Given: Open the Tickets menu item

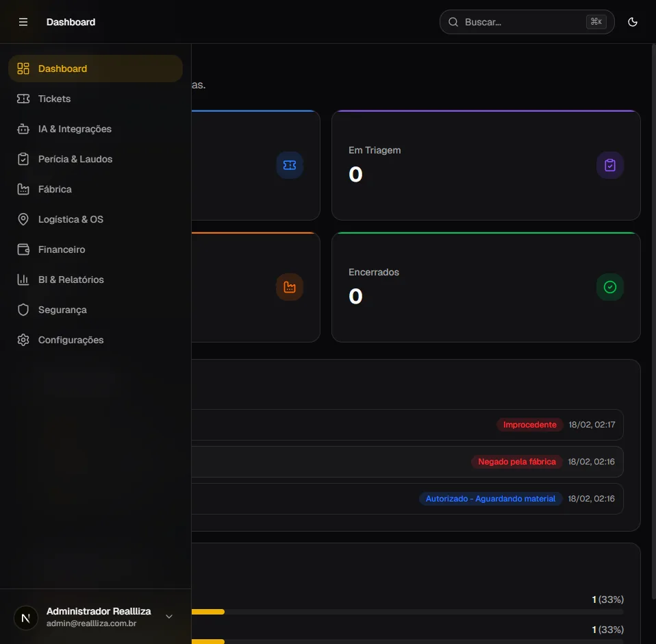Looking at the screenshot, I should 95,99.
